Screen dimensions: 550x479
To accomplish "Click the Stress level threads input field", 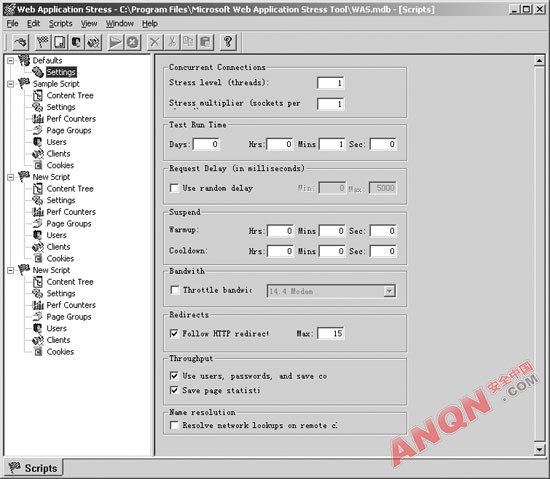I will [x=330, y=83].
